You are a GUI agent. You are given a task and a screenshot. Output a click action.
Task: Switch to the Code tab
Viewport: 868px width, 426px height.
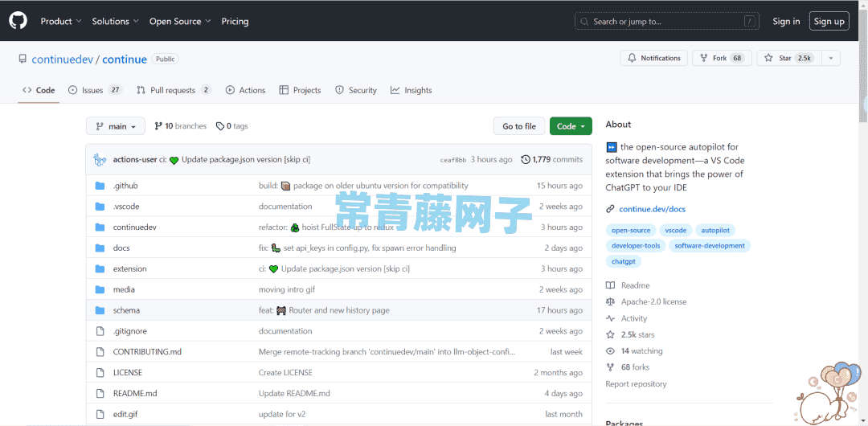pyautogui.click(x=39, y=90)
